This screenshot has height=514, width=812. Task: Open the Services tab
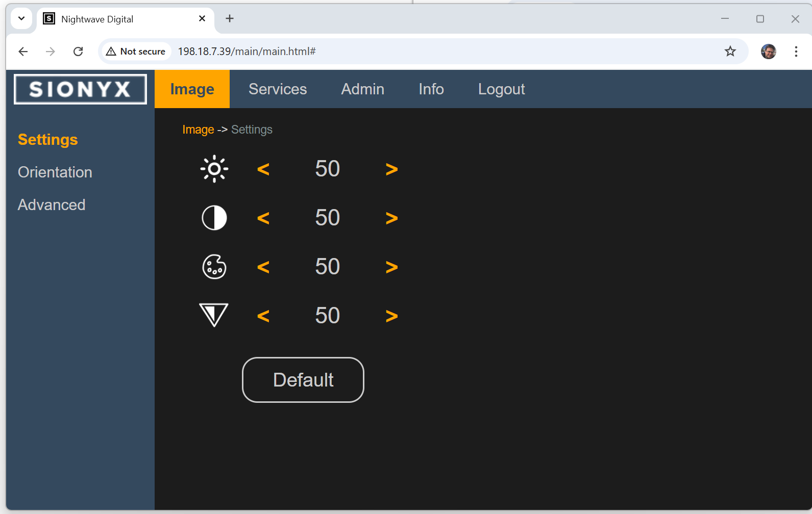tap(278, 89)
